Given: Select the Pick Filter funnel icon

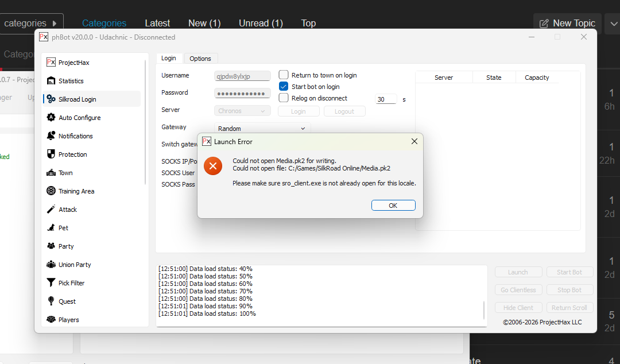Looking at the screenshot, I should (x=51, y=283).
